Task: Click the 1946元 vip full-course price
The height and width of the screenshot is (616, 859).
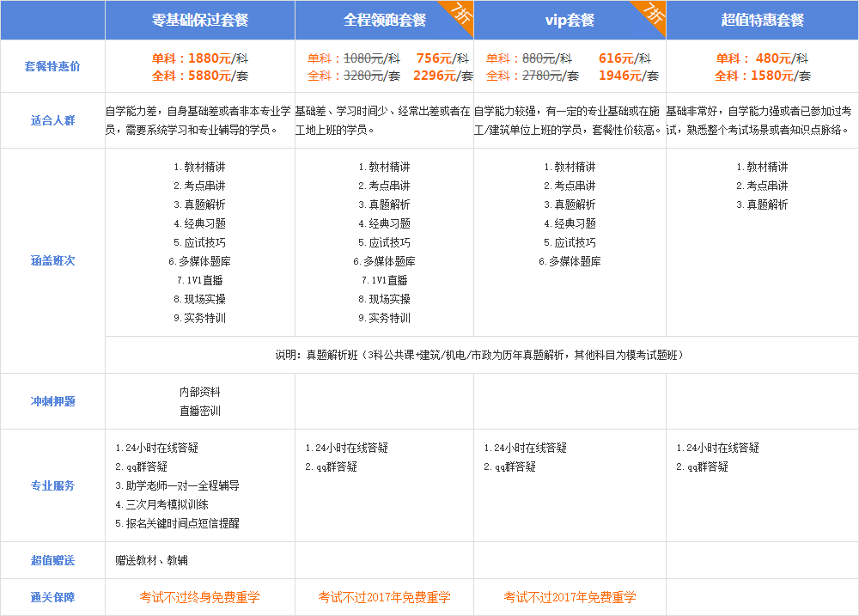Action: (619, 76)
